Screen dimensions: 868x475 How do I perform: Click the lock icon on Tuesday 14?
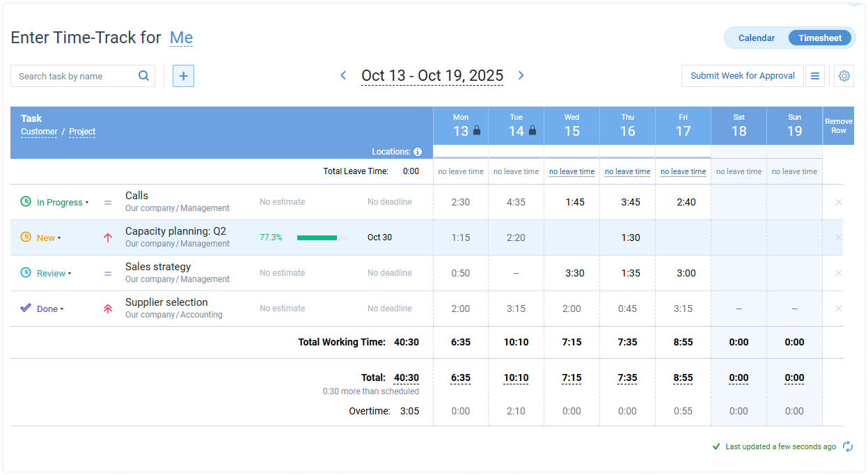(x=532, y=130)
